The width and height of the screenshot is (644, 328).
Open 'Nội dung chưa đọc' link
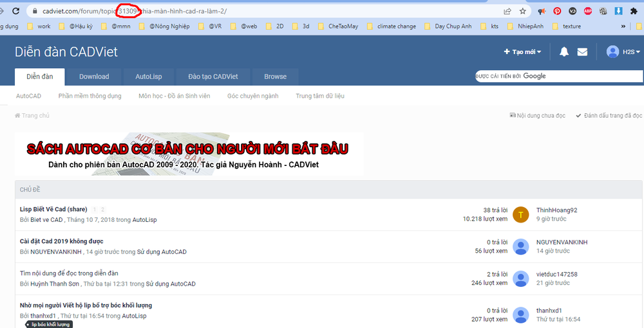[537, 116]
